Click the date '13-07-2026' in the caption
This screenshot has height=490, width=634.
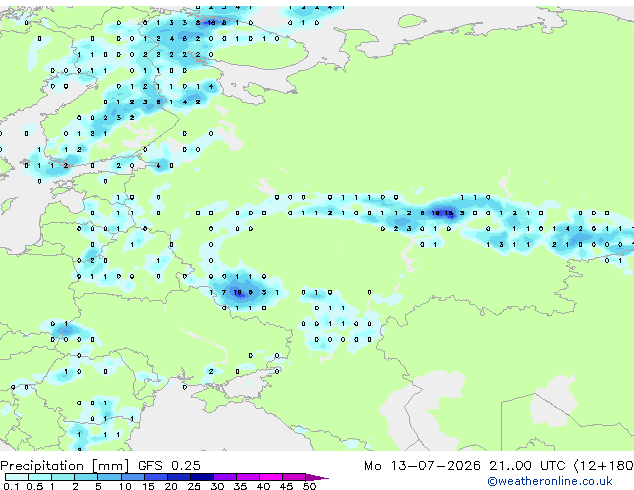click(x=435, y=466)
